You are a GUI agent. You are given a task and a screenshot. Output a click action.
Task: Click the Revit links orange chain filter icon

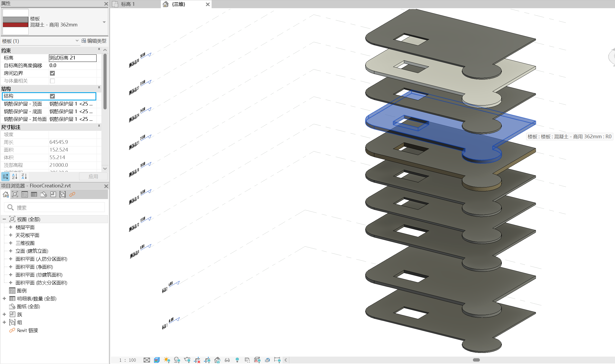point(72,195)
